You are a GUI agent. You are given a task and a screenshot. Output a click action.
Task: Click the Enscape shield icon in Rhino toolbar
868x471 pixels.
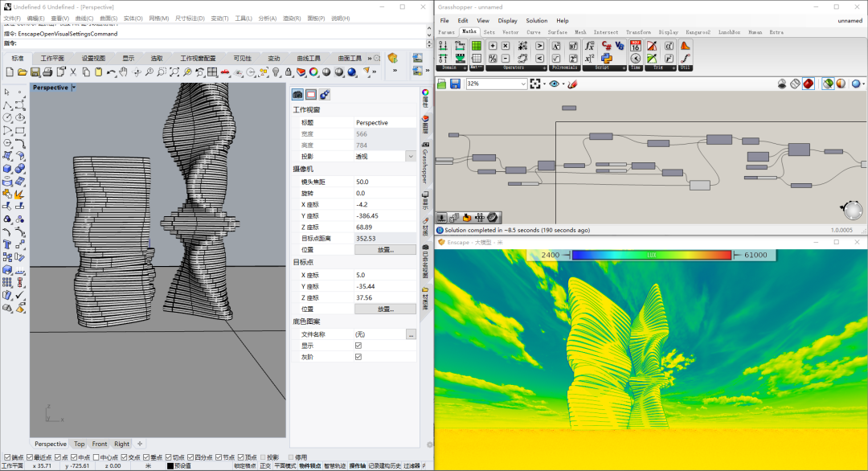tap(392, 58)
